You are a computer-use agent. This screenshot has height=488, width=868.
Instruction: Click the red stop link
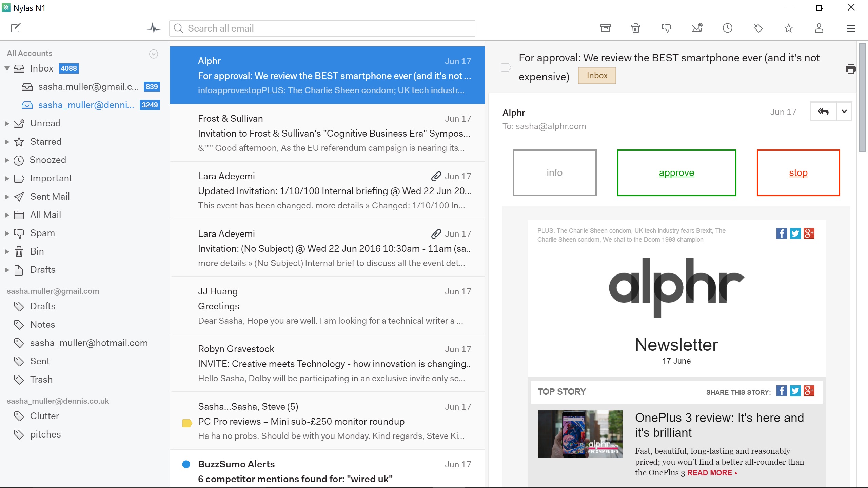click(x=798, y=173)
